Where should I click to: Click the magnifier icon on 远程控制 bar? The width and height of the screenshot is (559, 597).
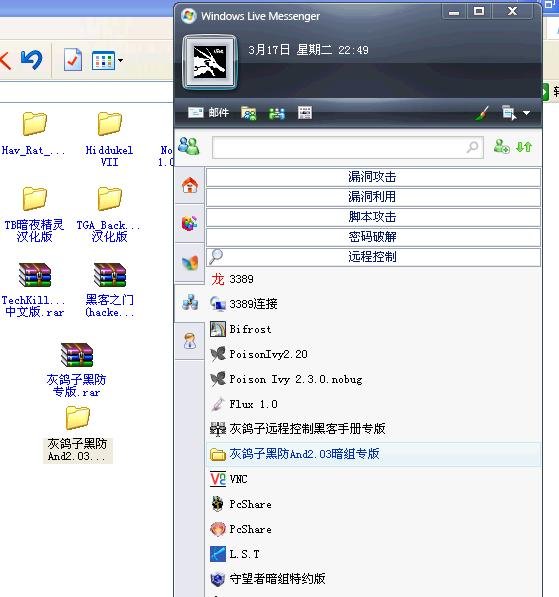(216, 257)
